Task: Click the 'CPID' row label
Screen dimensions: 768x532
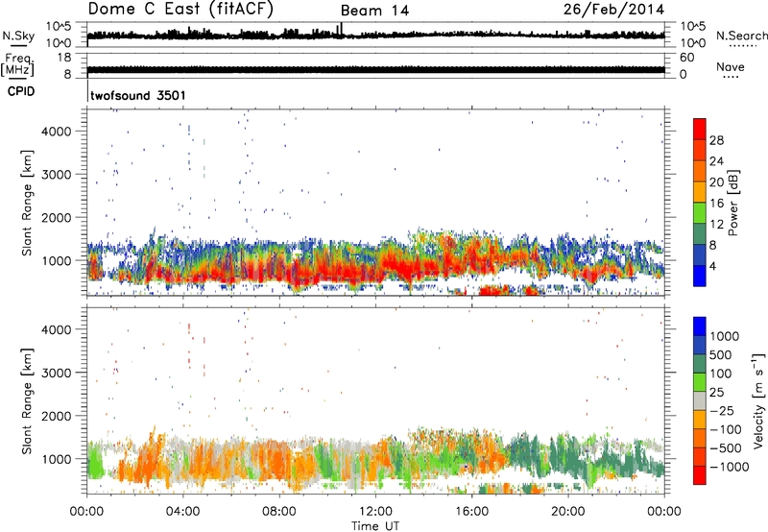Action: pos(21,91)
